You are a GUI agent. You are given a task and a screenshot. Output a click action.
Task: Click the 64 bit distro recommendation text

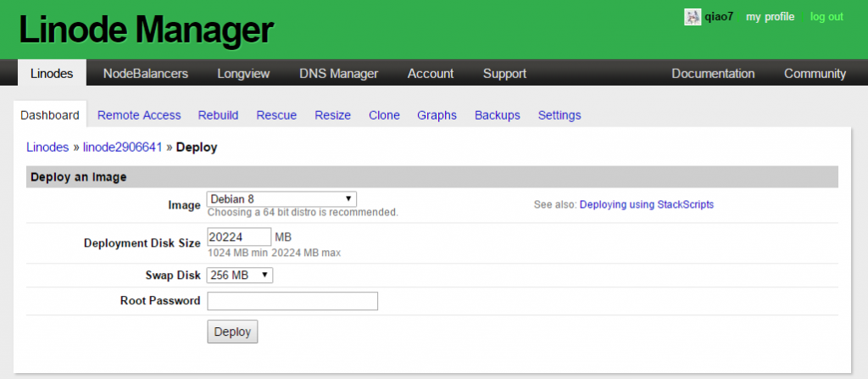tap(303, 212)
